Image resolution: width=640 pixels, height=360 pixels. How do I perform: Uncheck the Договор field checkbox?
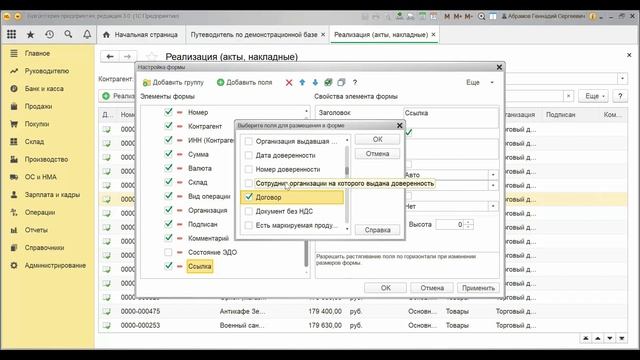tap(248, 197)
